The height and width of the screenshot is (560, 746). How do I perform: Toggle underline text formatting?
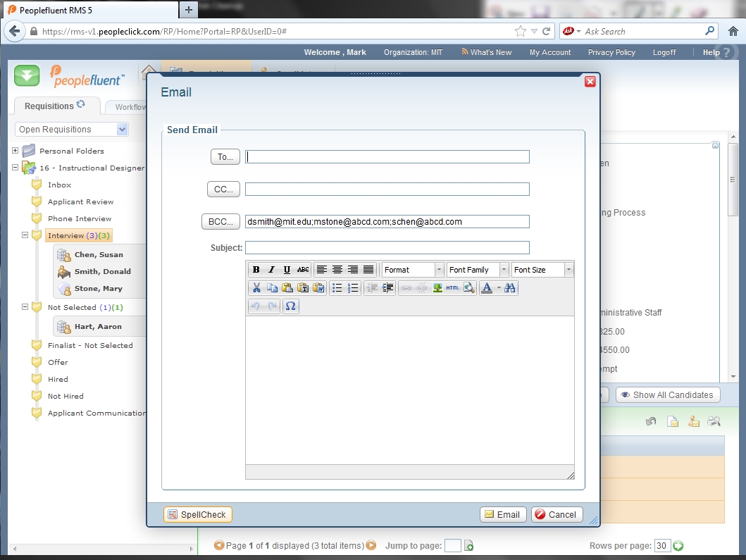pos(287,270)
